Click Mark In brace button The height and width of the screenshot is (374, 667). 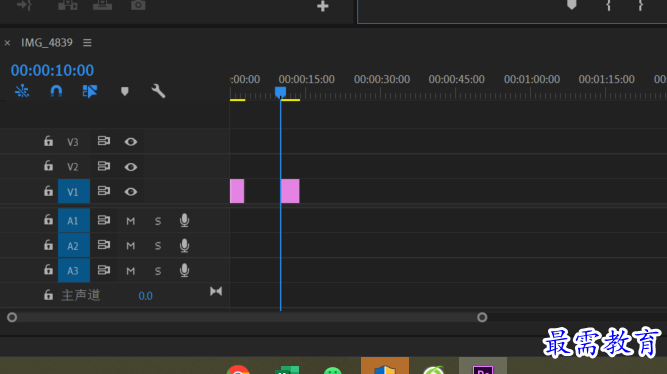click(x=608, y=5)
